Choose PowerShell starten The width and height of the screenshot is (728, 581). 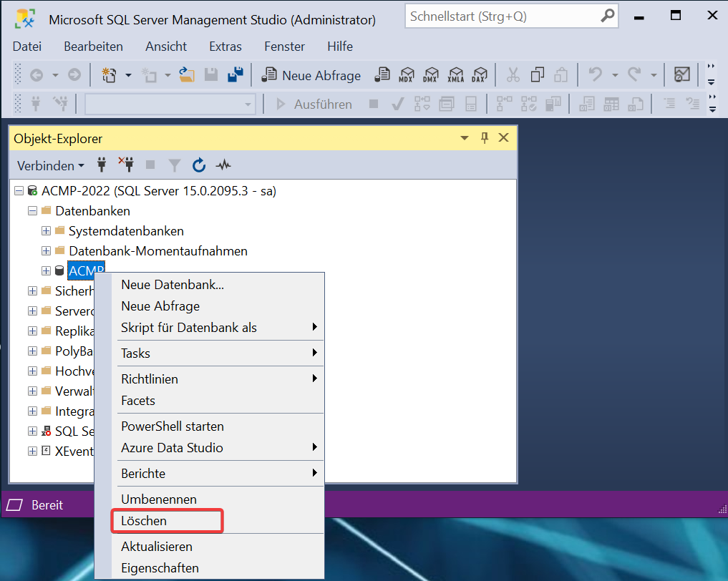point(218,426)
